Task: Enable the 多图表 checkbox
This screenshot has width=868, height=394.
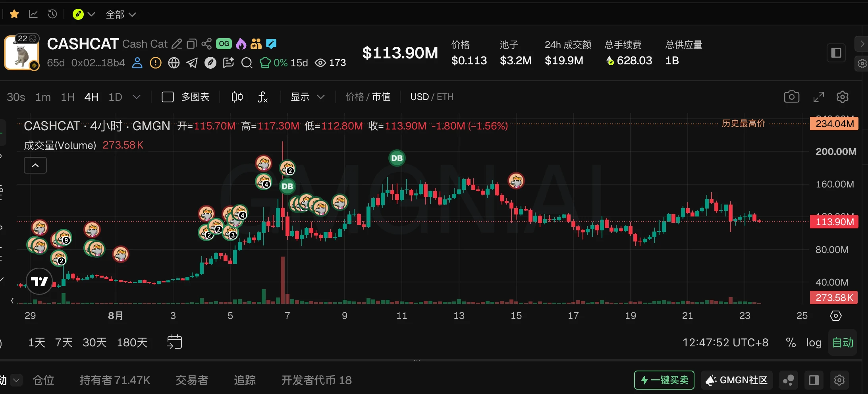Action: (168, 97)
